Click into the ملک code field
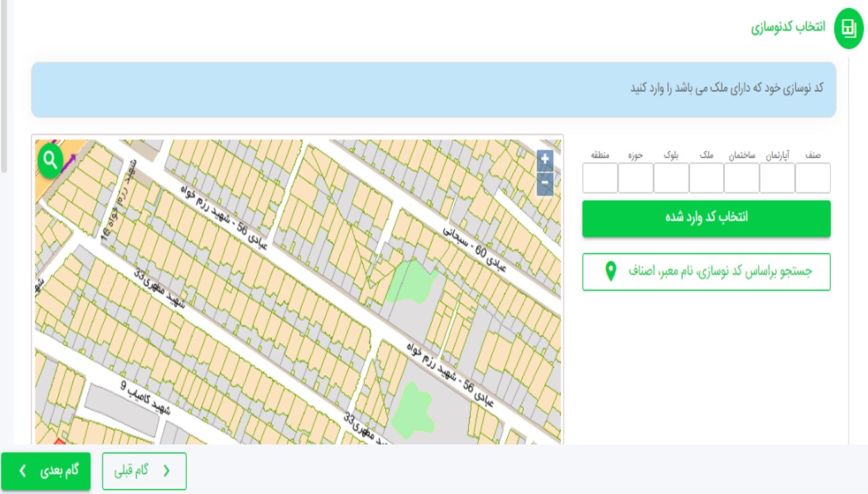The height and width of the screenshot is (494, 868). click(706, 178)
